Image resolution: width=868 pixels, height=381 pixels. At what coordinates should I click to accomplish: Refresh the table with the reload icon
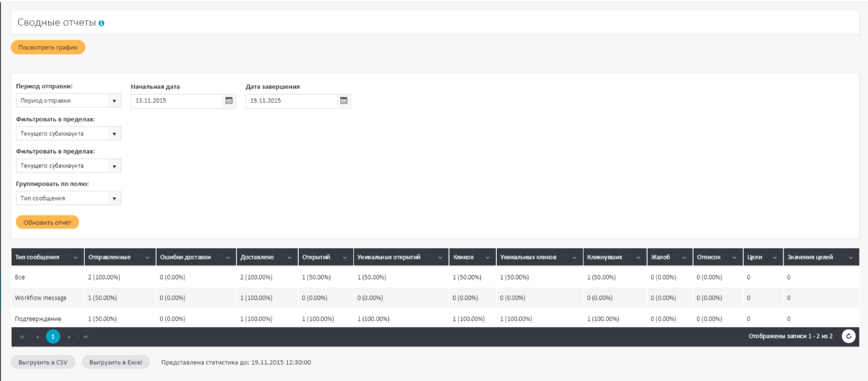pos(848,336)
